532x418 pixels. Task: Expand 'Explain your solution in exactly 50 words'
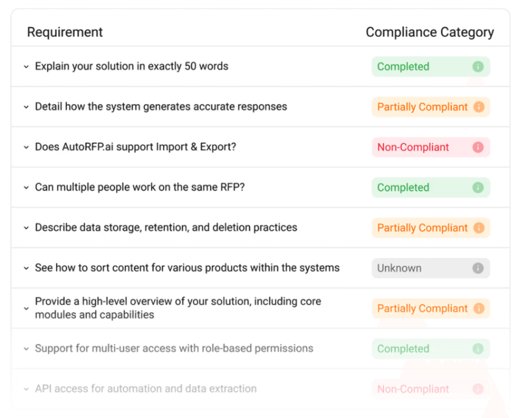click(x=26, y=67)
